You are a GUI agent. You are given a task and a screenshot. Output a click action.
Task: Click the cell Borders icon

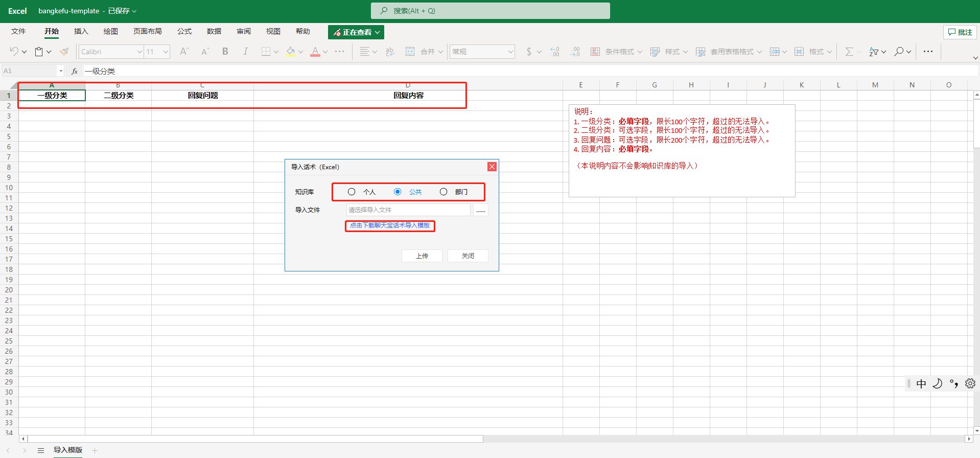(x=266, y=51)
